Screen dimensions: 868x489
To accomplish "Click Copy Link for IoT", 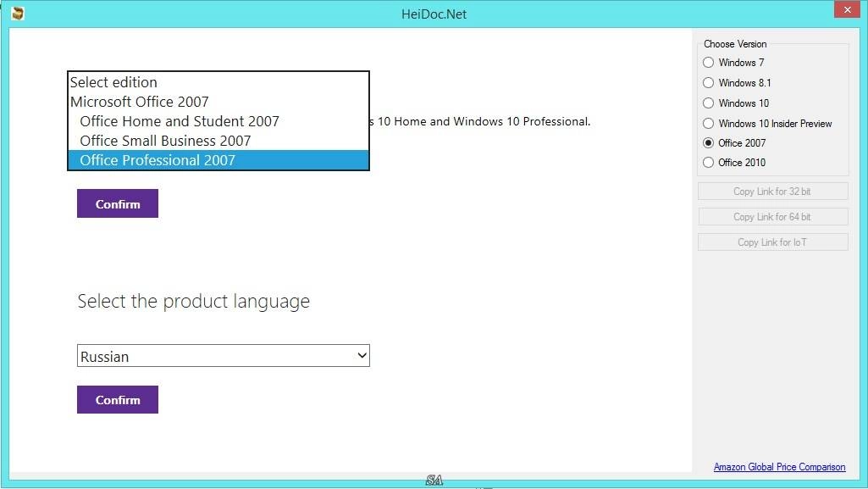I will pos(773,242).
